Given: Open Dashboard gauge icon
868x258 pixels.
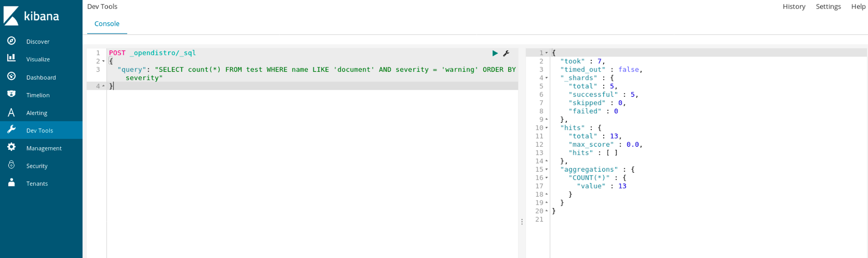Looking at the screenshot, I should (11, 77).
